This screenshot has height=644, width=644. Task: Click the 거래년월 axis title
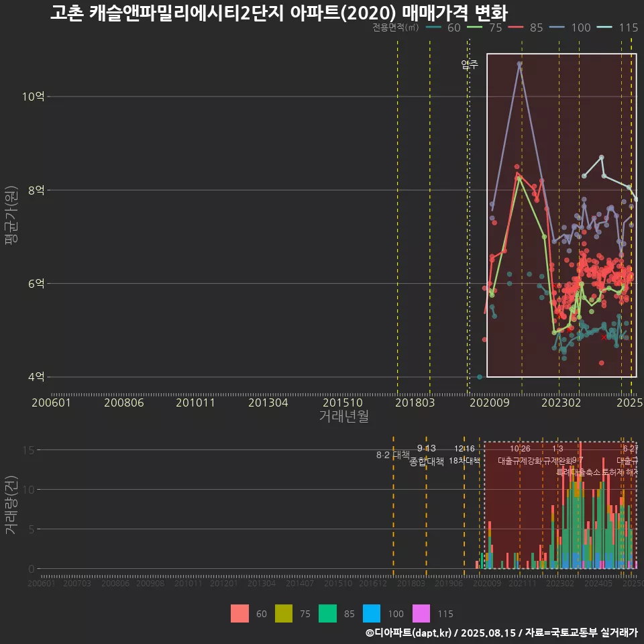pyautogui.click(x=343, y=416)
